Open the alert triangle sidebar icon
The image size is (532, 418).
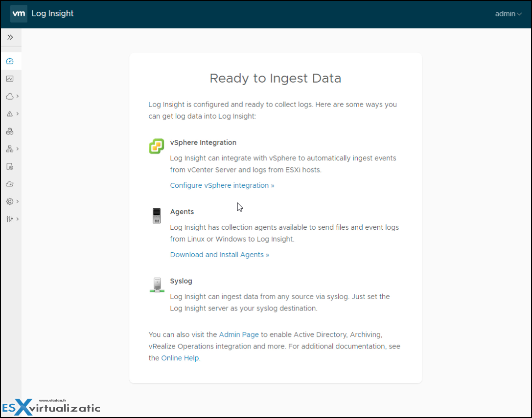(x=10, y=114)
